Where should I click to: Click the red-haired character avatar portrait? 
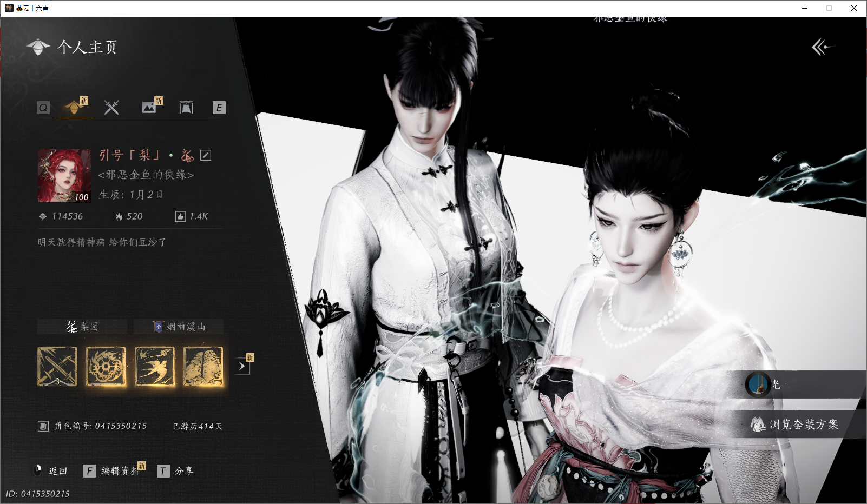[x=64, y=176]
